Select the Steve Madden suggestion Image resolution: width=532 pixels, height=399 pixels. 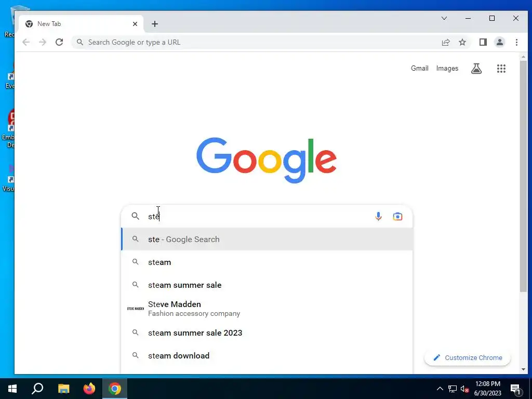point(267,309)
